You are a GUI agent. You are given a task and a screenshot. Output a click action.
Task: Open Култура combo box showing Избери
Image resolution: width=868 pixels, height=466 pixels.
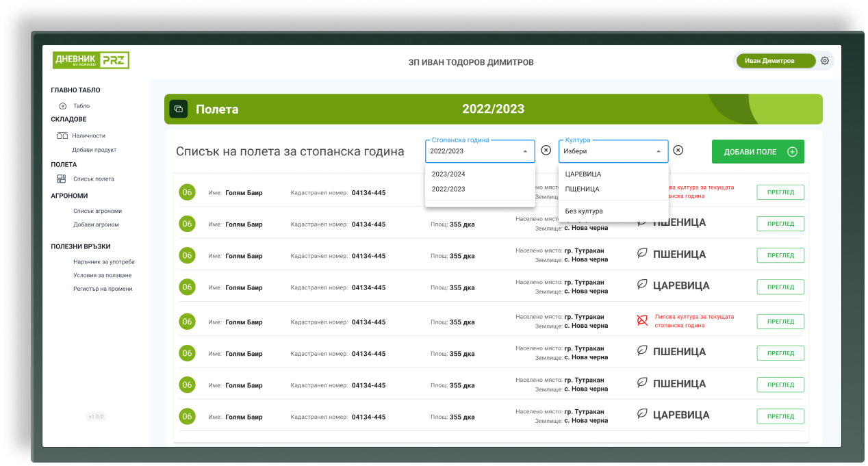point(613,151)
